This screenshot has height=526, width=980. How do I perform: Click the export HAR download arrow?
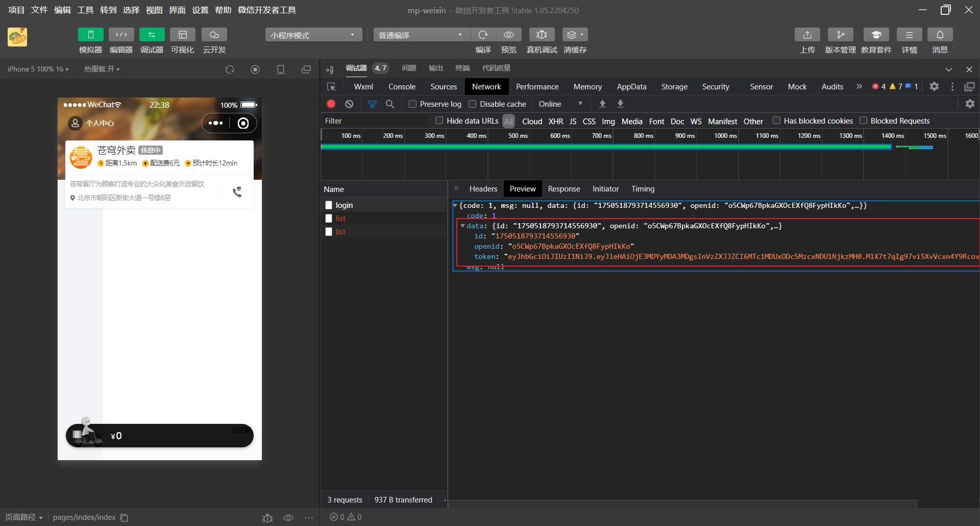(x=620, y=104)
